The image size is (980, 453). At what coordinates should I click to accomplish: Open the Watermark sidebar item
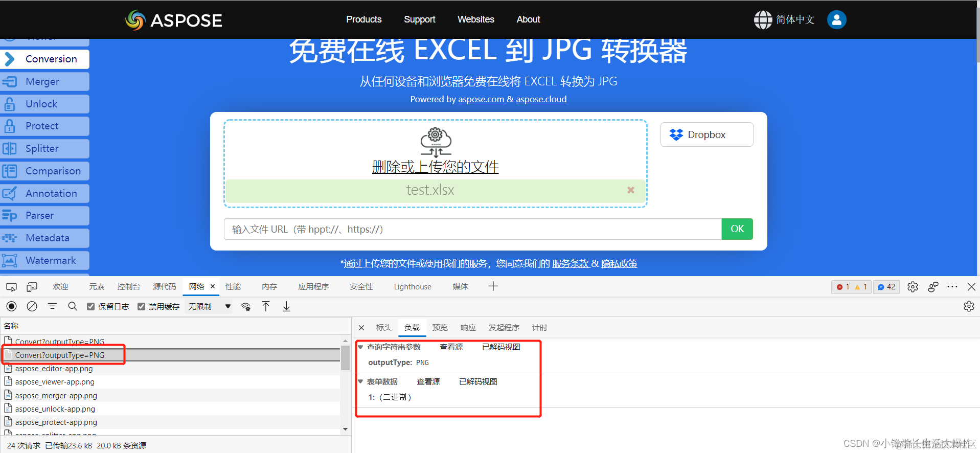pos(45,260)
